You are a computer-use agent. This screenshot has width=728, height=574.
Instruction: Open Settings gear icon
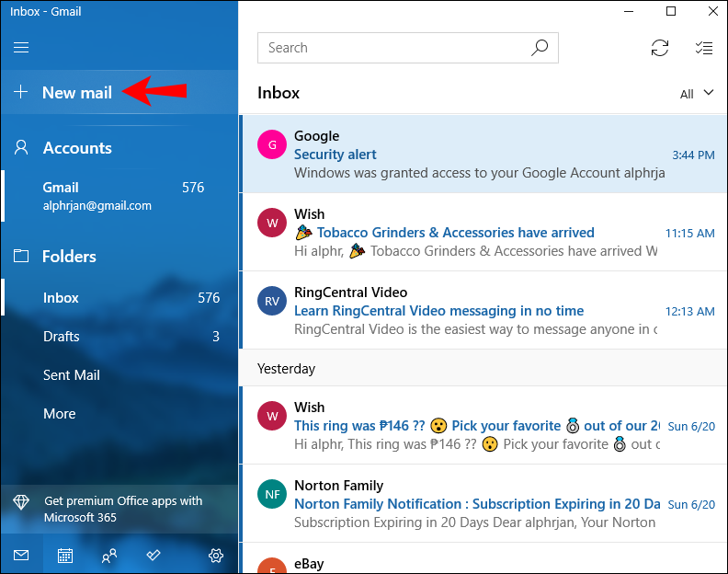[x=216, y=556]
